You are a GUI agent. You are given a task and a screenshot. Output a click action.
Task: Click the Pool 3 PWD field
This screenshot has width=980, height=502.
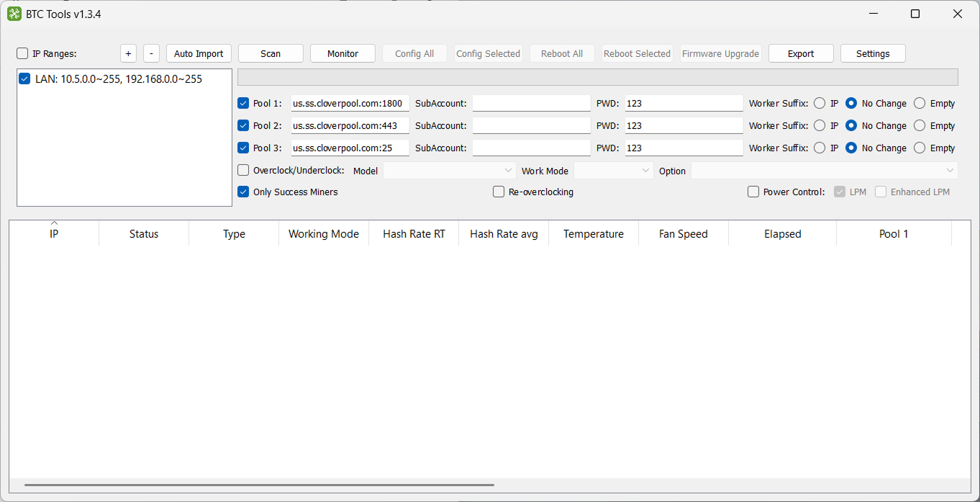coord(684,148)
